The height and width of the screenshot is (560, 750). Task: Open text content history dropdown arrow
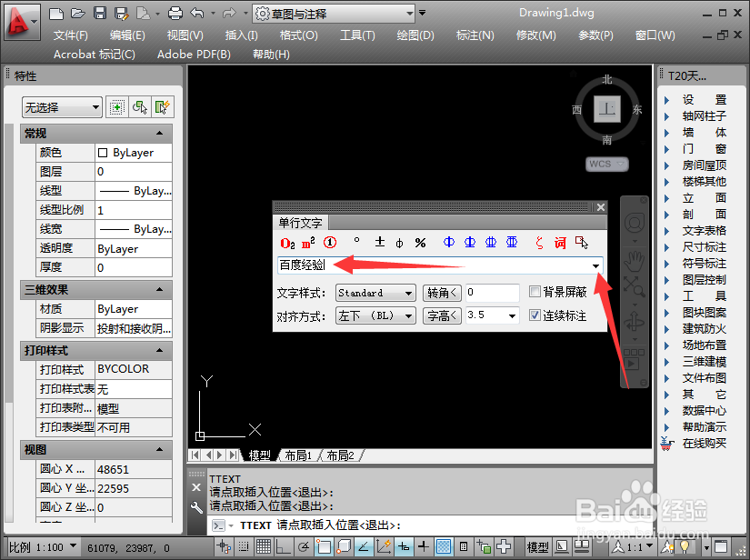point(596,265)
